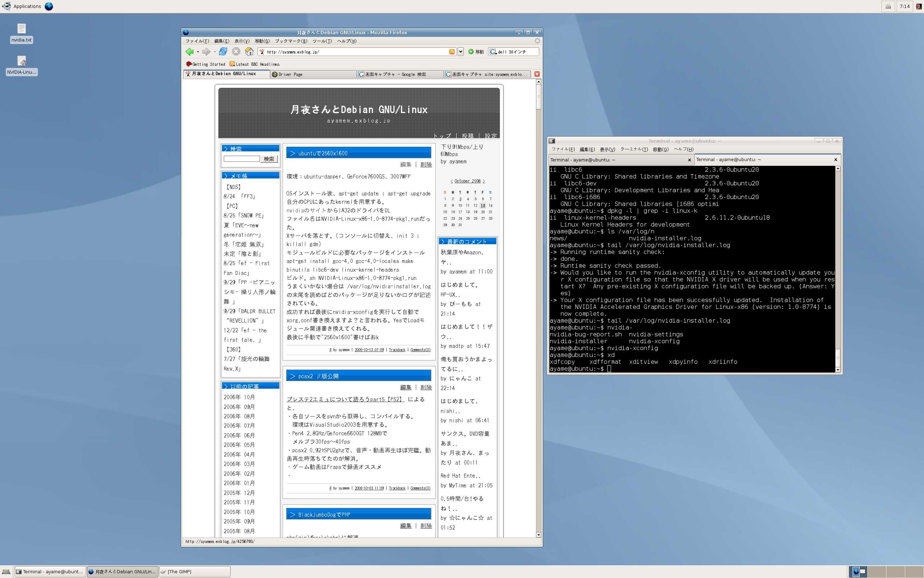Select the first Terminal tab
This screenshot has width=924, height=578.
pyautogui.click(x=621, y=160)
